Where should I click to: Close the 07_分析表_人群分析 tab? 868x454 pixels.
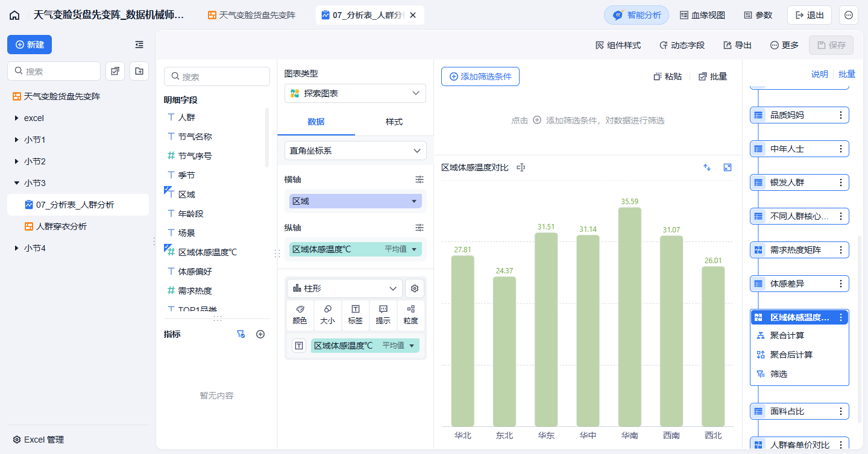413,15
